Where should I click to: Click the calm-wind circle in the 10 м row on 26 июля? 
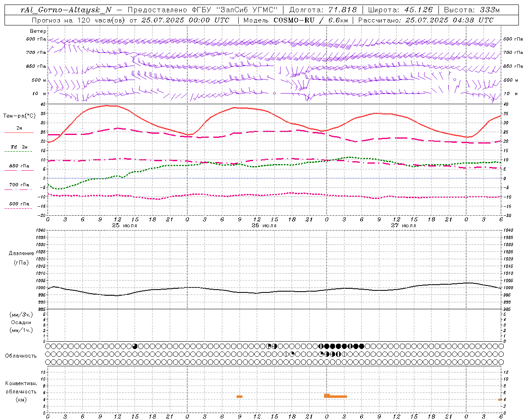274,94
